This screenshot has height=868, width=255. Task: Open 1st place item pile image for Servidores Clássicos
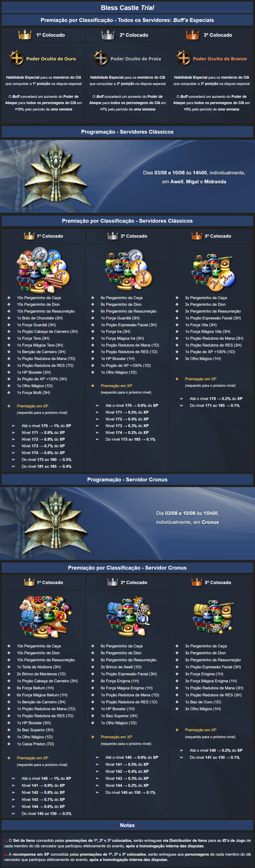(x=43, y=270)
